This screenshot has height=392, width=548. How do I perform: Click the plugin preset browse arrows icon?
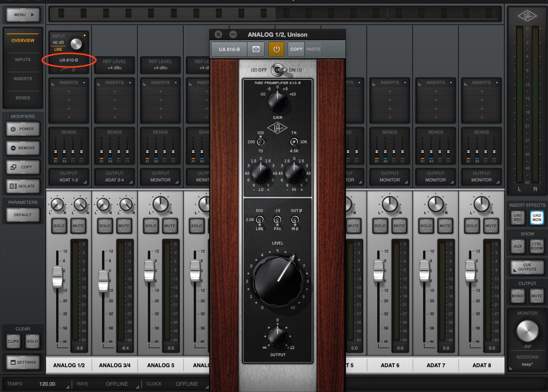pos(256,49)
